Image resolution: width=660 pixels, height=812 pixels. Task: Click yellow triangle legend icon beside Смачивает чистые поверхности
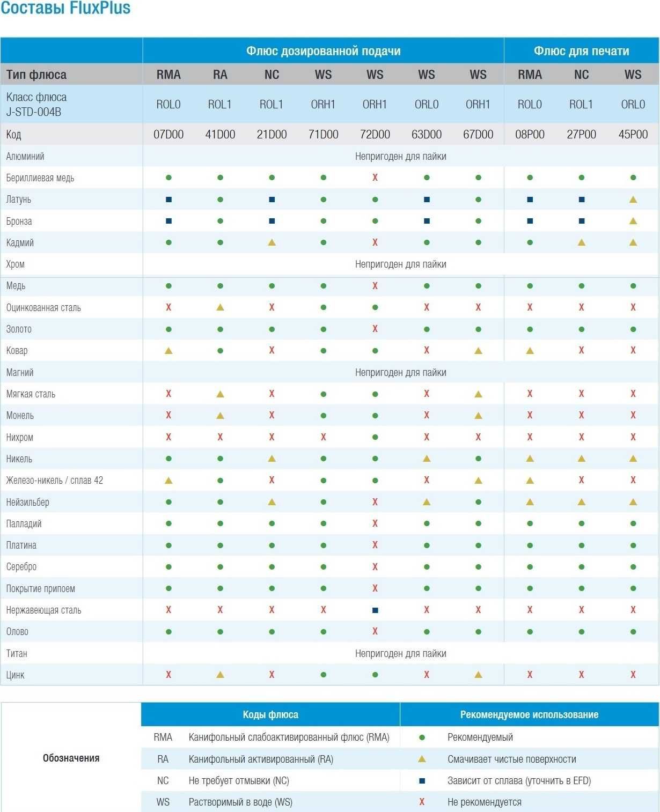coord(422,759)
